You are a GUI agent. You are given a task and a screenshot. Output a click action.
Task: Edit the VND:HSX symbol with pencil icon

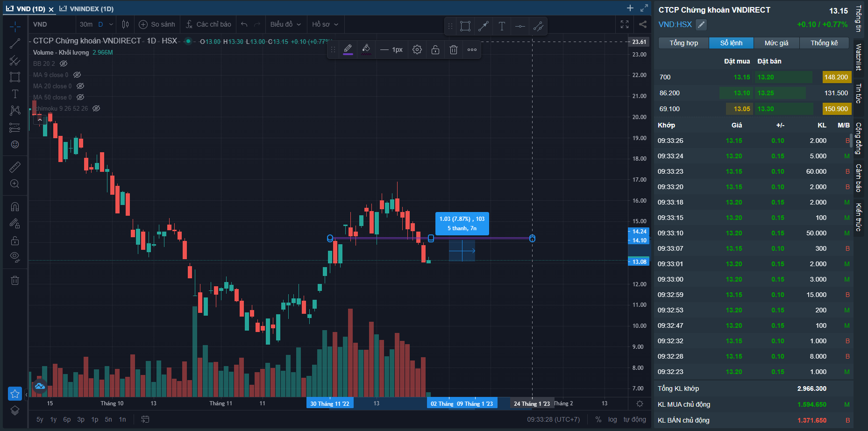pyautogui.click(x=701, y=25)
